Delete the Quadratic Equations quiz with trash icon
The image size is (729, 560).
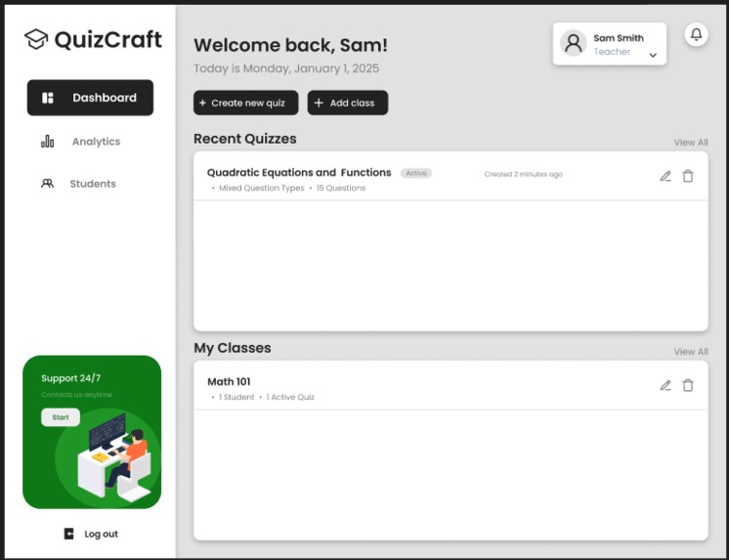coord(688,176)
